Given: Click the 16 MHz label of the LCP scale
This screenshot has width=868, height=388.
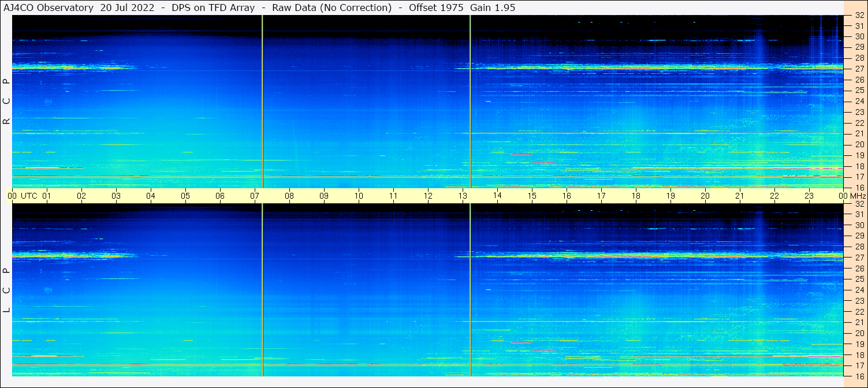Looking at the screenshot, I should [859, 376].
